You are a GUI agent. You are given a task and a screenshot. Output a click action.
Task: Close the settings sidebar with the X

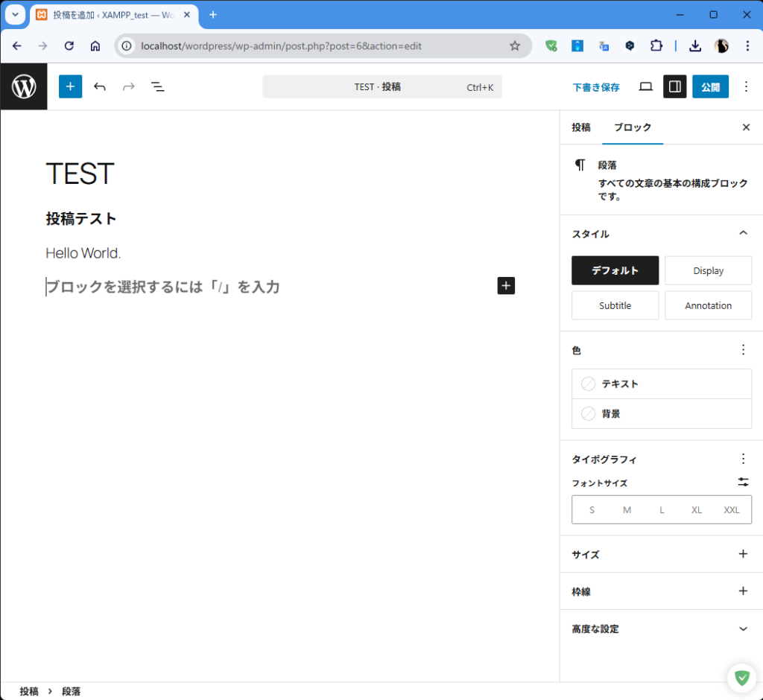point(746,127)
